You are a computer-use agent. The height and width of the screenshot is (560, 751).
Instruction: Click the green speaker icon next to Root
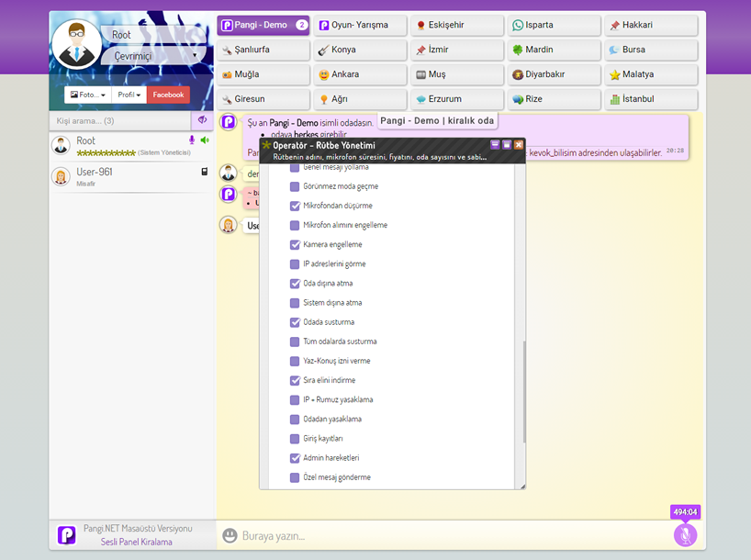(x=205, y=140)
